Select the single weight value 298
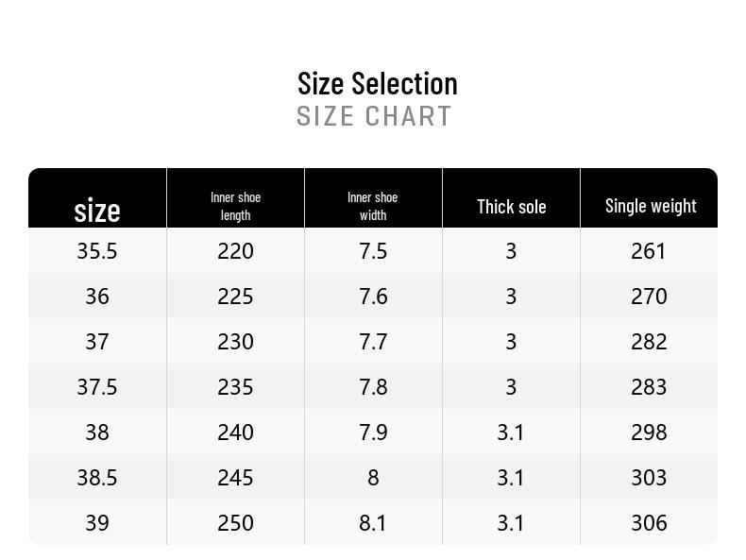This screenshot has width=746, height=560. pos(649,433)
